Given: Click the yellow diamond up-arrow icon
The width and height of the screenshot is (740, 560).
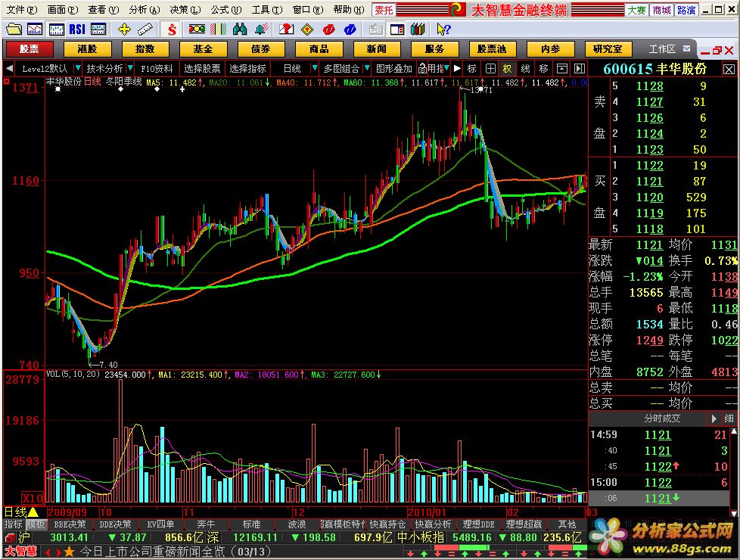Looking at the screenshot, I should 307,30.
